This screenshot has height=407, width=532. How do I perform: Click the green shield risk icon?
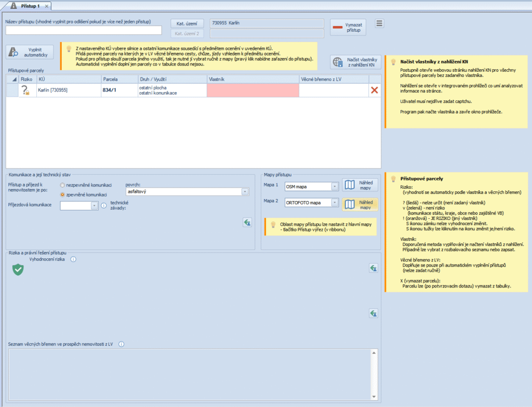tap(18, 270)
